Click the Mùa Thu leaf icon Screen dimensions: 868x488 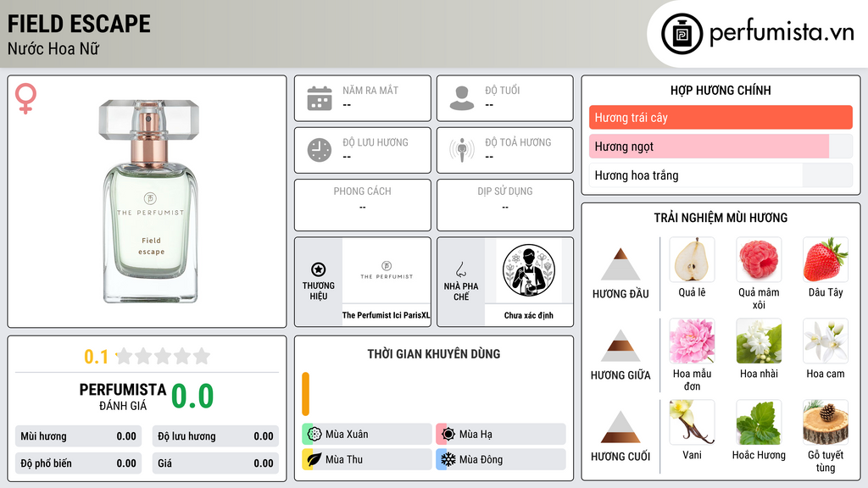(314, 459)
